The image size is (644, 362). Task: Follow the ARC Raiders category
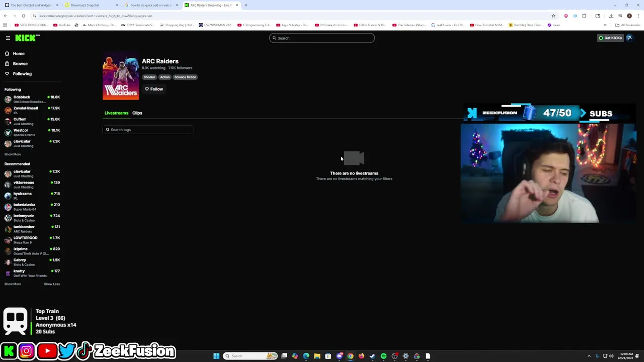pyautogui.click(x=154, y=89)
